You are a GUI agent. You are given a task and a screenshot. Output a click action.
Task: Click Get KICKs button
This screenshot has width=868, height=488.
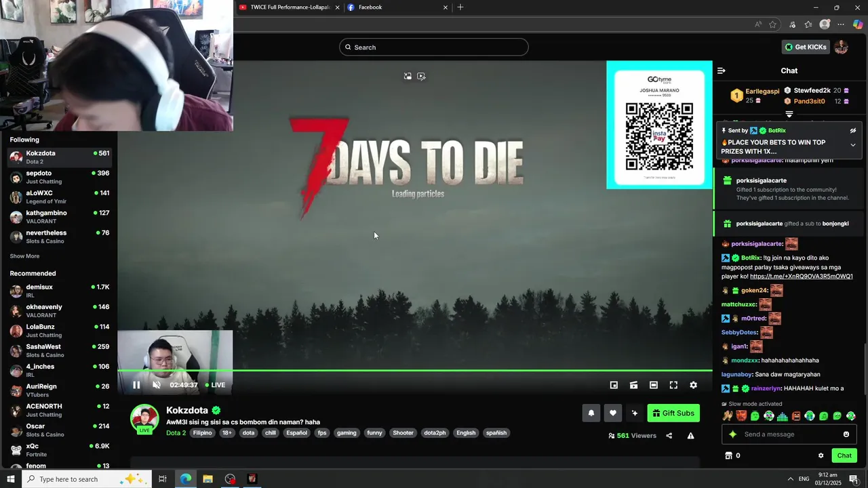coord(806,47)
